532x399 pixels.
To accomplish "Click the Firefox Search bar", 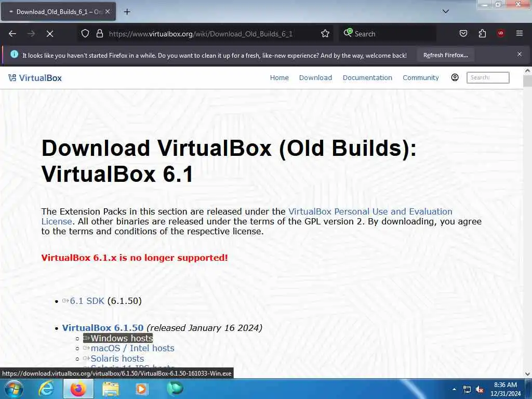I will pos(388,34).
